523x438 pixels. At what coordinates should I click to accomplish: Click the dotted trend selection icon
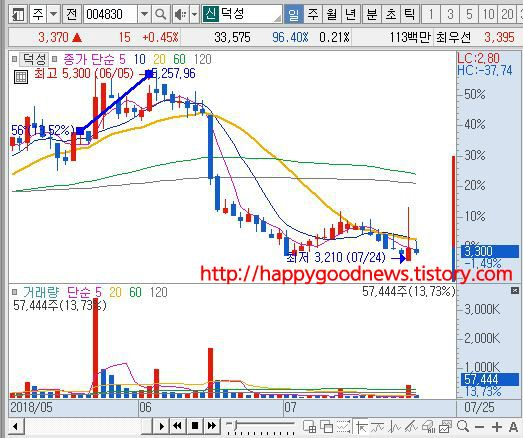tap(343, 427)
